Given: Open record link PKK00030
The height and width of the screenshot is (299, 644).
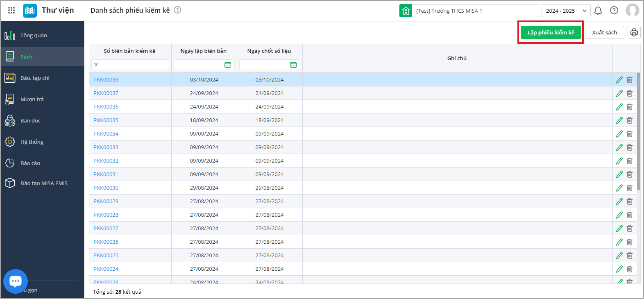Looking at the screenshot, I should [x=106, y=188].
